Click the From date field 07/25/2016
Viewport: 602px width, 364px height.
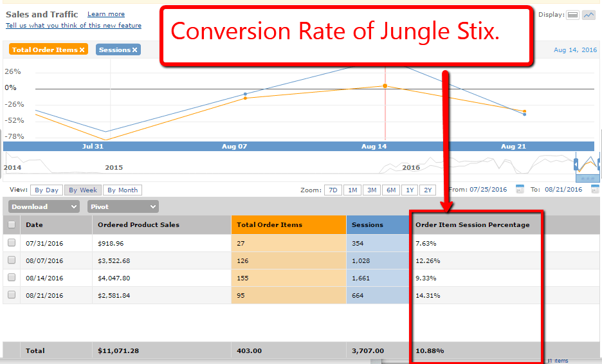click(488, 190)
